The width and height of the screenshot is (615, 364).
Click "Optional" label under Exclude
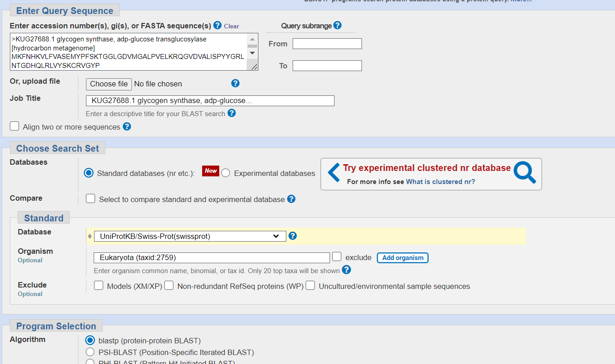30,294
